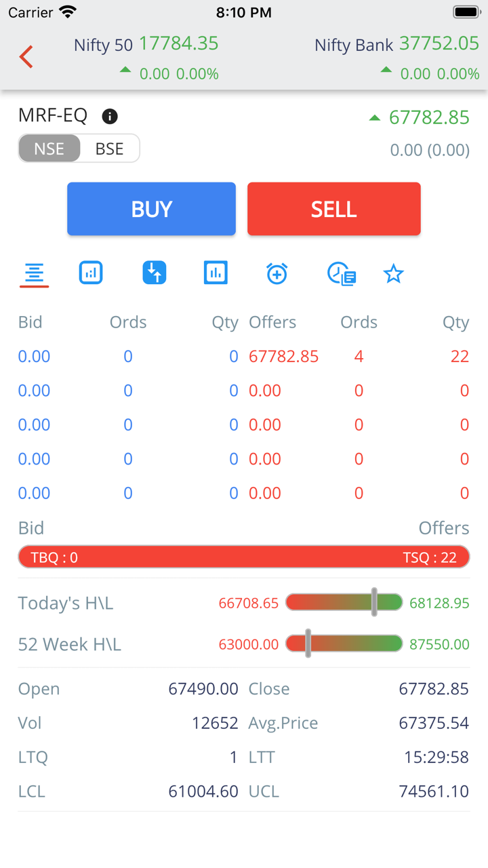Open the clock with list icon
This screenshot has height=868, width=488.
click(x=342, y=274)
